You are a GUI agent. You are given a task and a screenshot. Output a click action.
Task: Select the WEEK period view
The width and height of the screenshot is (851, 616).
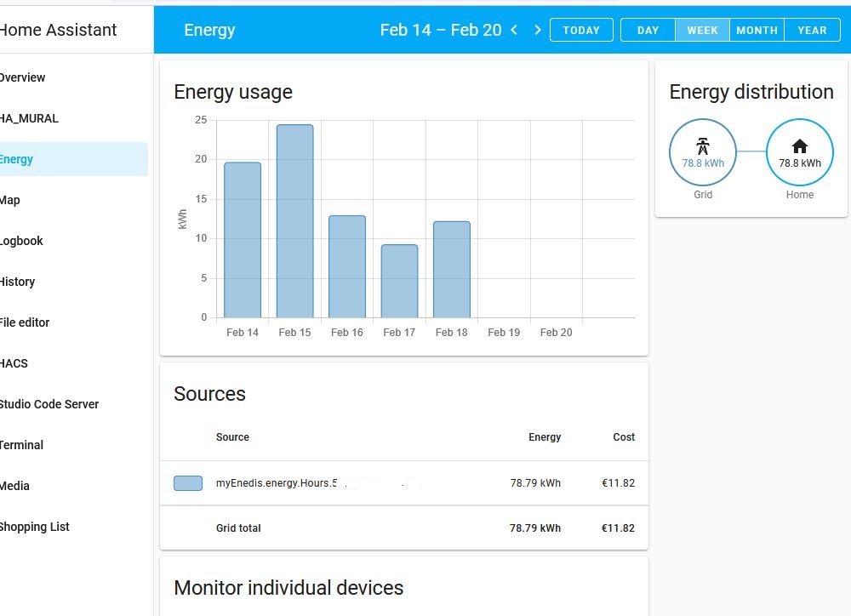click(702, 30)
